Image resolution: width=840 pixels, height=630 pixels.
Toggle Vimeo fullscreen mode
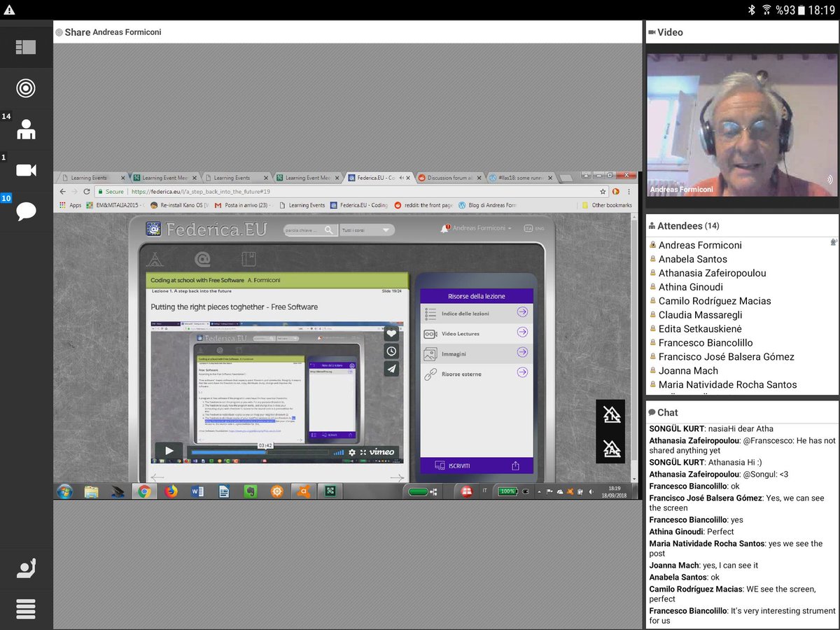click(363, 452)
